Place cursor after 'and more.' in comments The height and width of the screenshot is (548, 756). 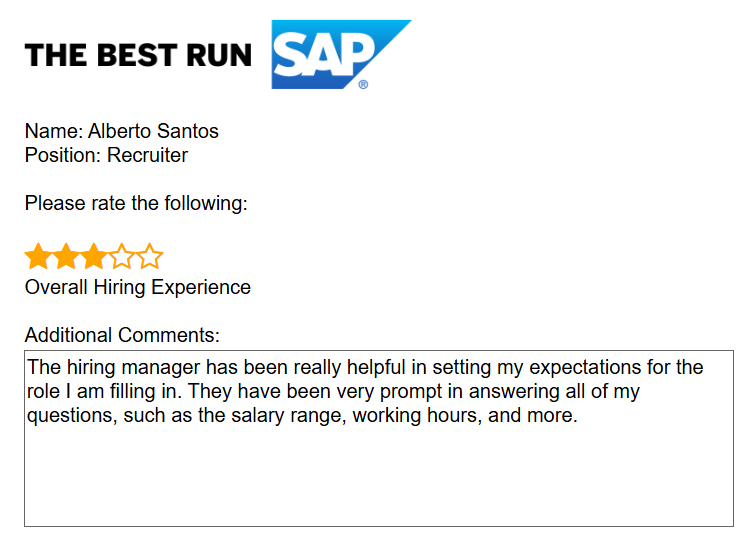coord(580,416)
